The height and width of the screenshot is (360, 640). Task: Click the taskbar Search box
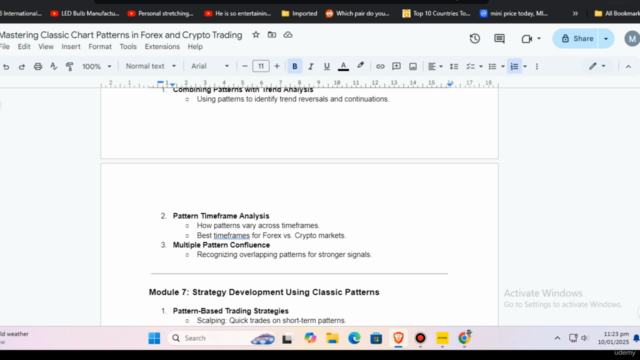pyautogui.click(x=222, y=338)
